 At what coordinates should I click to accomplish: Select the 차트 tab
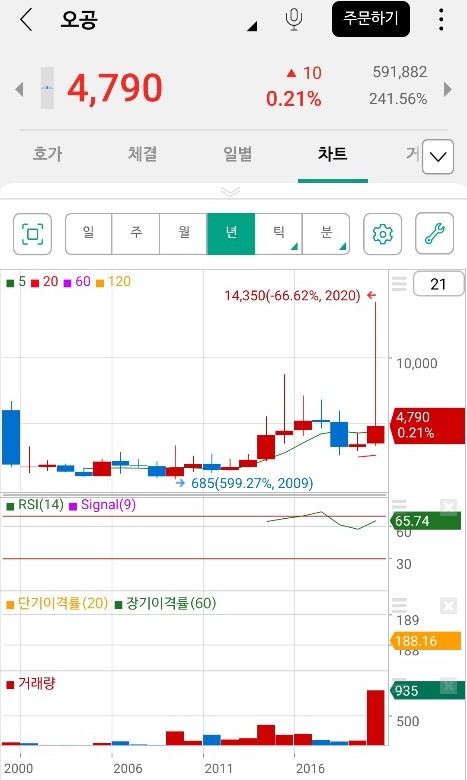332,153
